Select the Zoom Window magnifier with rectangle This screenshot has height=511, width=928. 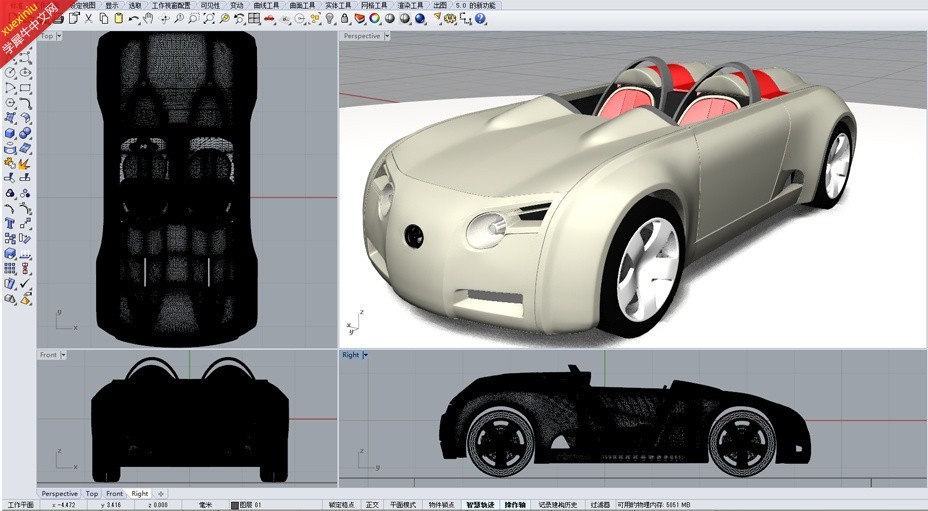pos(194,18)
